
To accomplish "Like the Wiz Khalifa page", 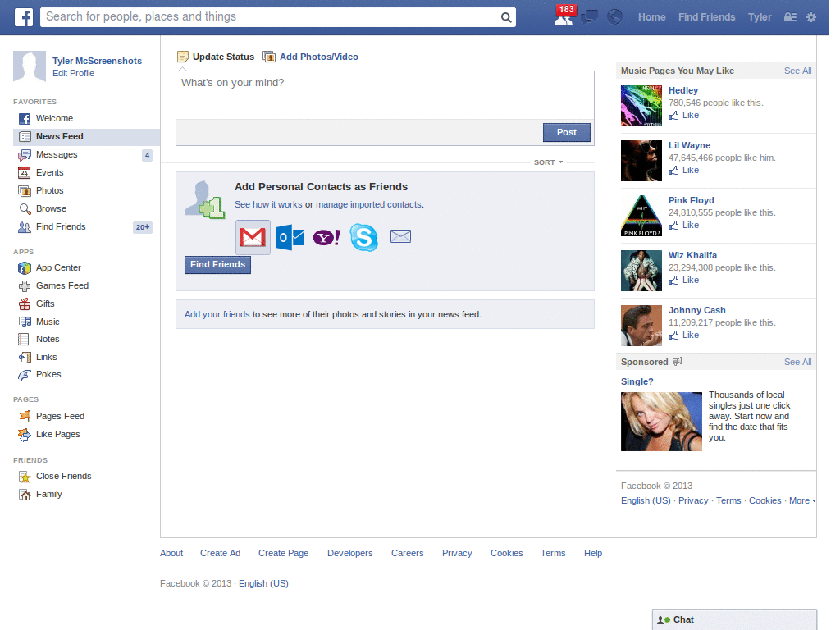I will click(x=684, y=281).
